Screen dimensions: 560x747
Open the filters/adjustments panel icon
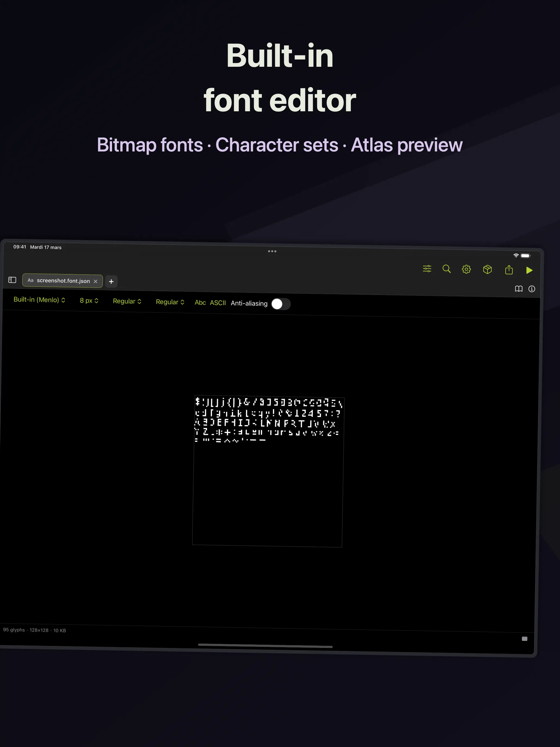click(x=427, y=268)
